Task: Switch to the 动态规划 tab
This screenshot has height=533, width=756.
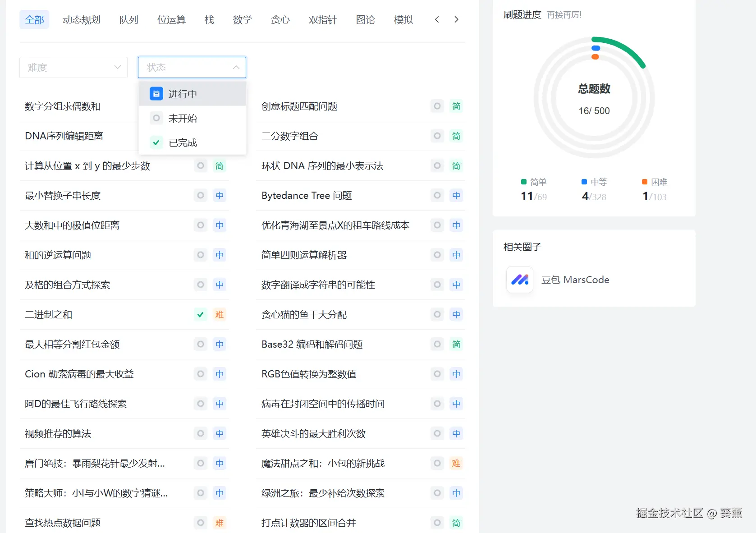Action: (x=81, y=19)
